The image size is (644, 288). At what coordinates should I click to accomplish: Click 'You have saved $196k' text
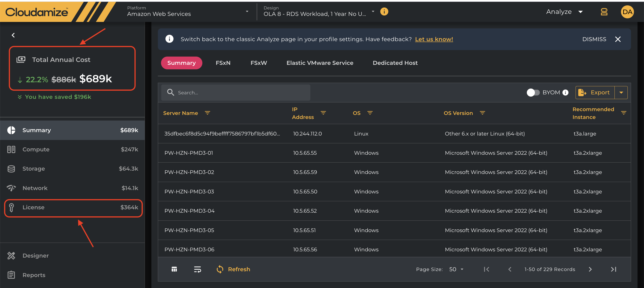(58, 97)
